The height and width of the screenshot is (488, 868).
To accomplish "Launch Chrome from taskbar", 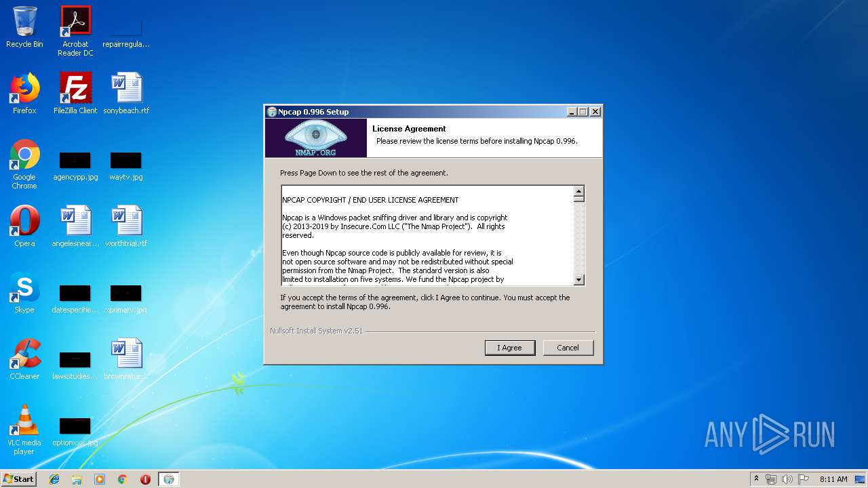I will tap(123, 479).
